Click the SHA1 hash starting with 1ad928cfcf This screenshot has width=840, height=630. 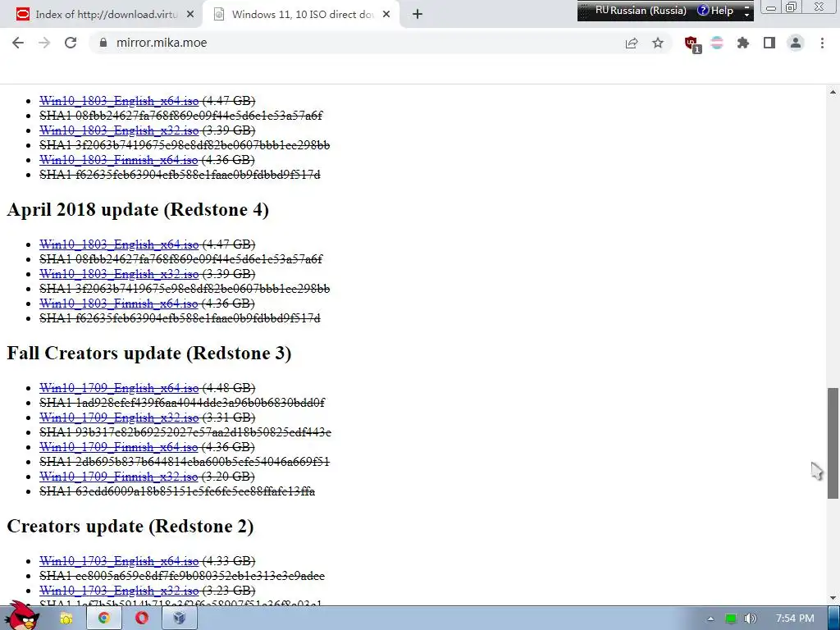coord(182,402)
